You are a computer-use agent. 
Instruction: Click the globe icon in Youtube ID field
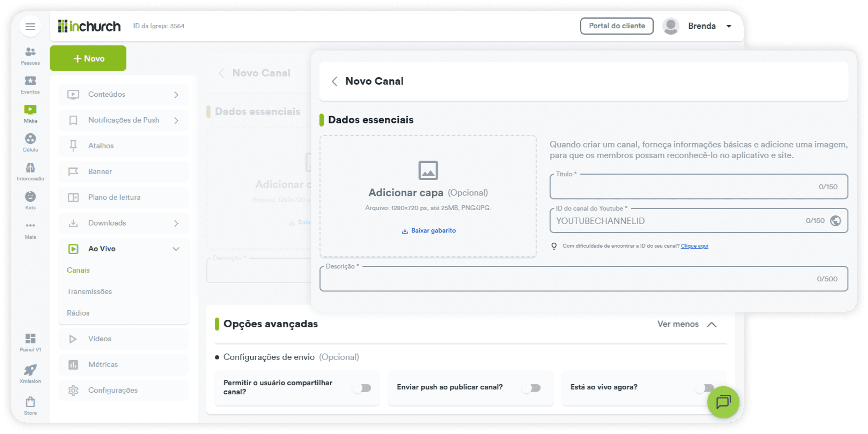click(835, 221)
